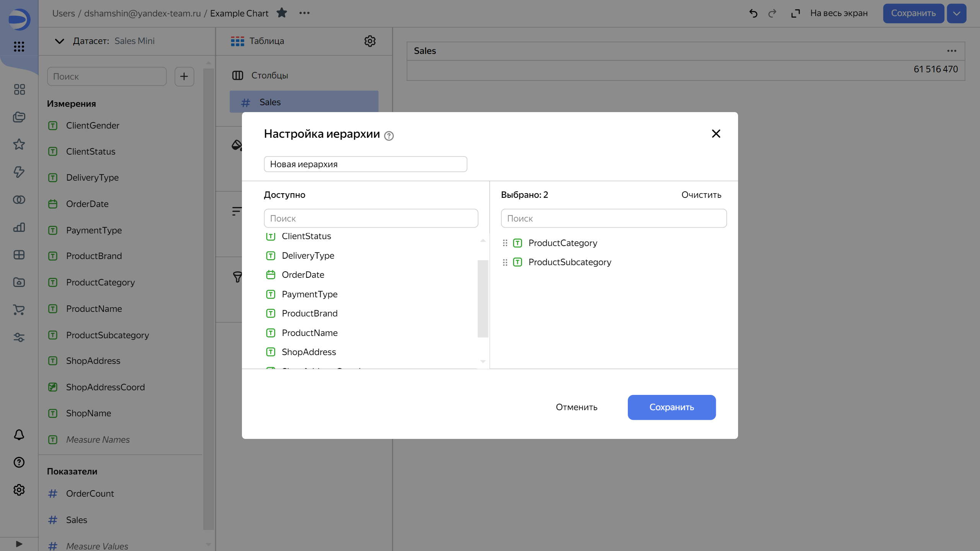Image resolution: width=980 pixels, height=551 pixels.
Task: Click the undo arrow in top toolbar
Action: tap(753, 13)
